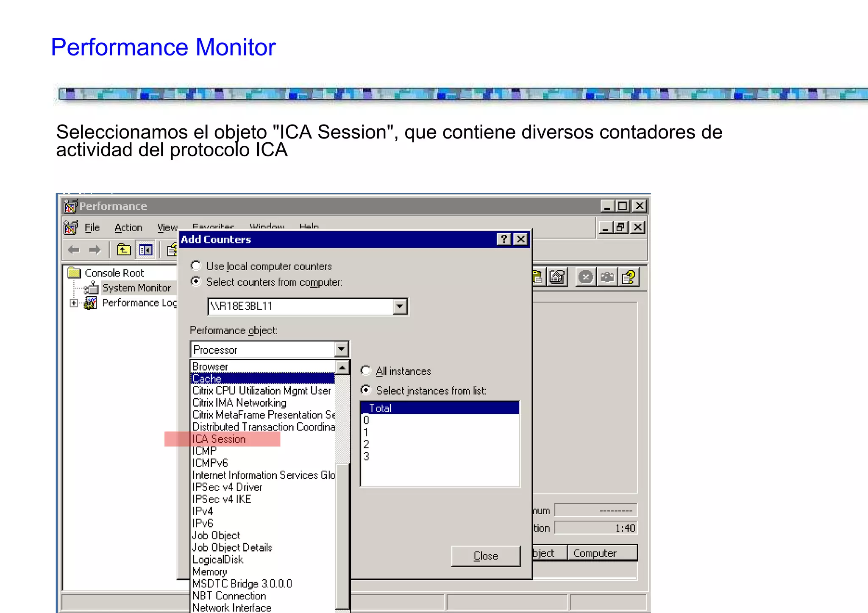Toggle the Show/Hide Console Tree icon
Screen dimensions: 868x613
145,250
